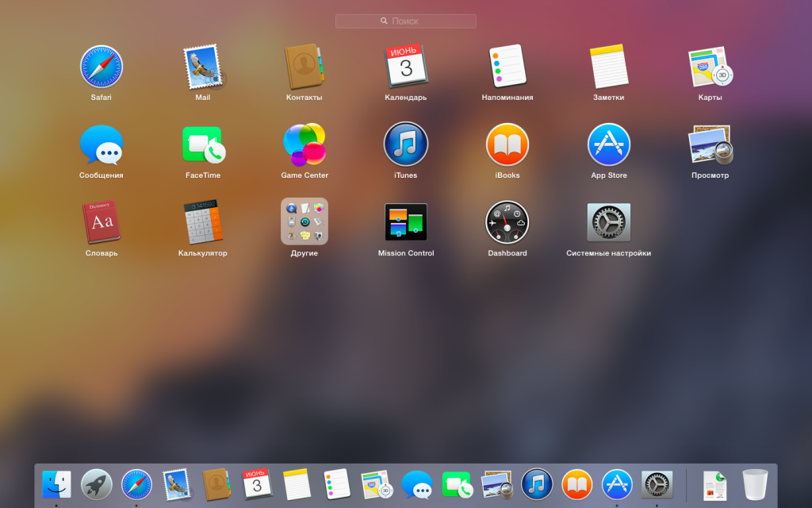Launch Mail from the Launchpad grid

(203, 67)
